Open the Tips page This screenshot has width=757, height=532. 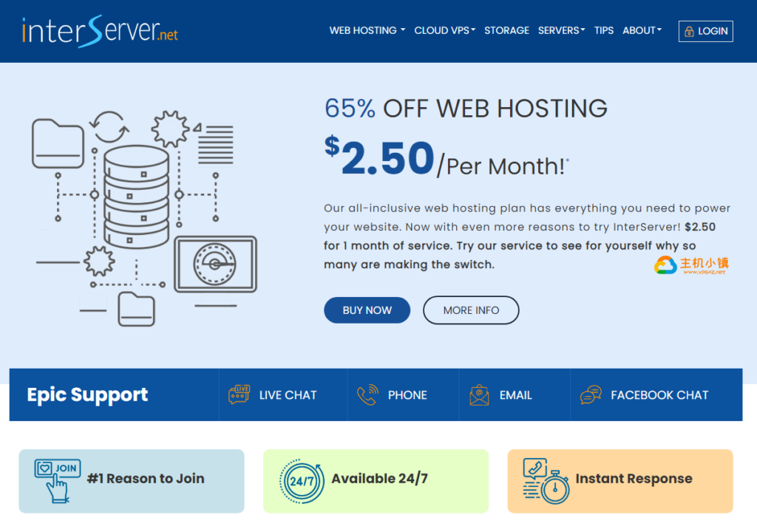pyautogui.click(x=603, y=30)
